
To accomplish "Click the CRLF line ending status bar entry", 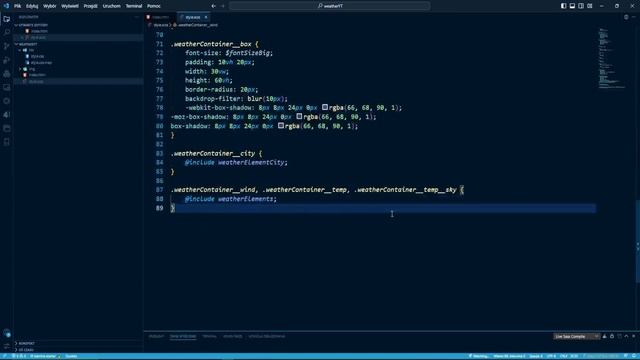I will (564, 356).
